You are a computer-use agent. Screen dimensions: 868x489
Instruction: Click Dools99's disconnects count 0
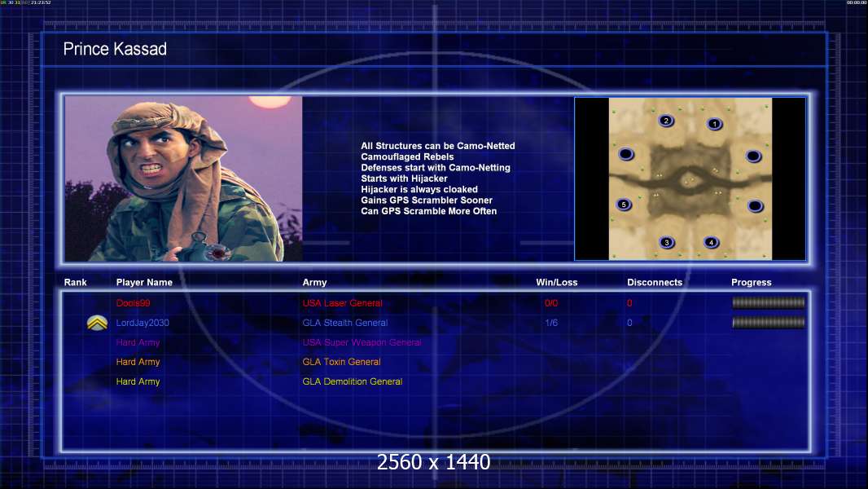coord(629,303)
